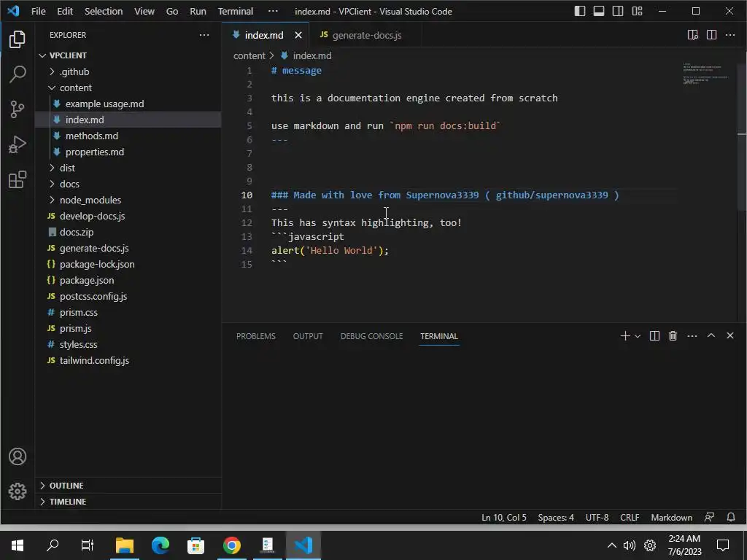Open the Search view in activity bar
Screen dimensions: 747x560
[18, 74]
